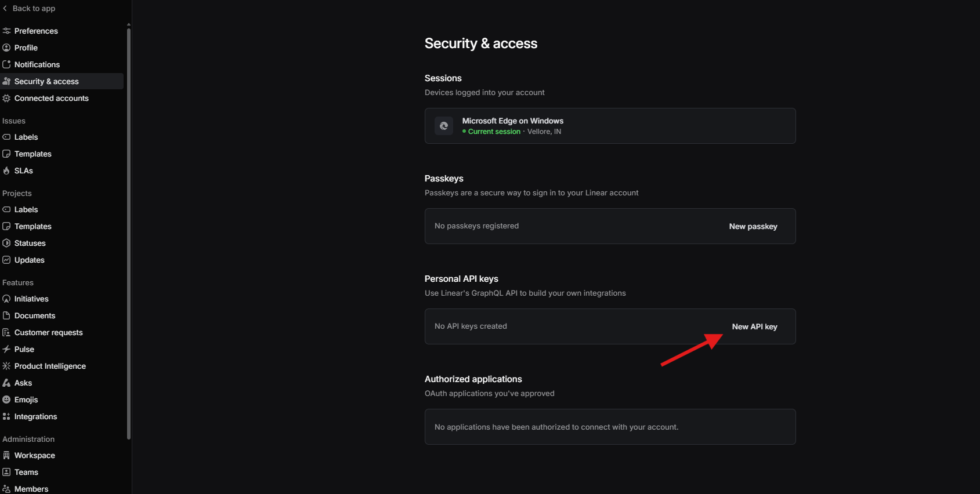The width and height of the screenshot is (980, 494).
Task: Click the Connected accounts icon
Action: click(x=6, y=98)
